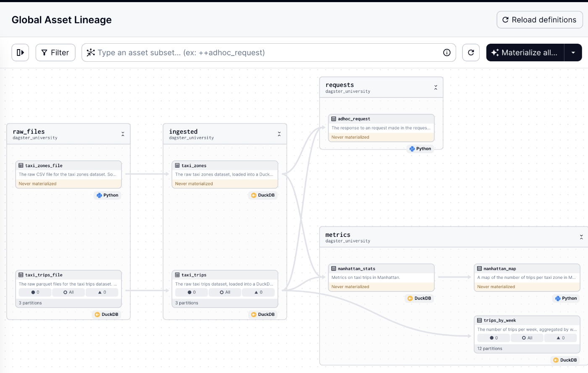Screen dimensions: 588x373
Task: Click table icon of taxi_zones_file asset
Action: tap(21, 165)
